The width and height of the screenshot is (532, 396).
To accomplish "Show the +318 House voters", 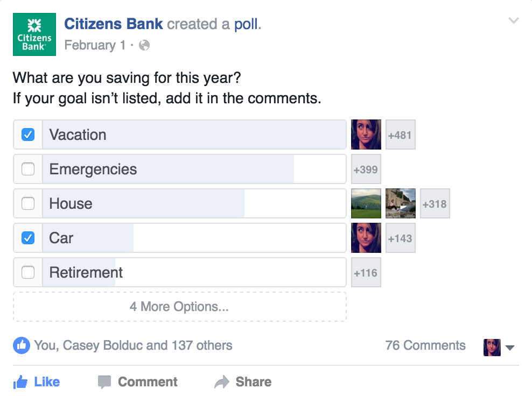I will [435, 203].
